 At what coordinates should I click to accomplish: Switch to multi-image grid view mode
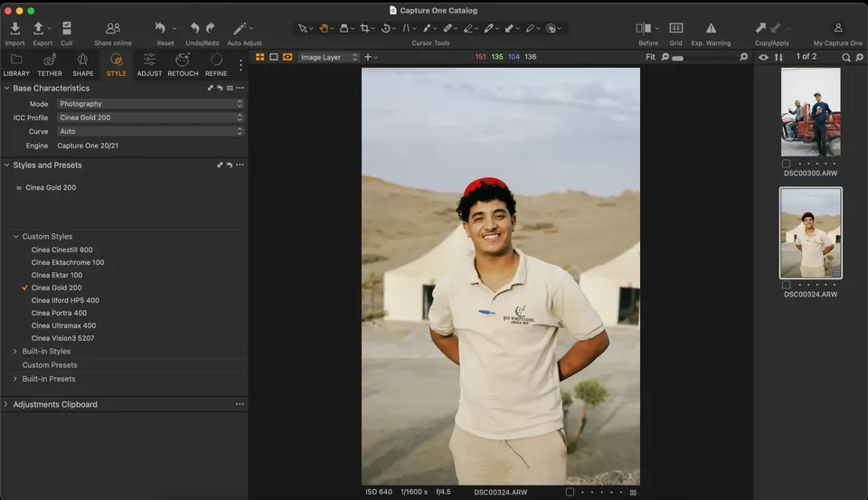[x=259, y=57]
